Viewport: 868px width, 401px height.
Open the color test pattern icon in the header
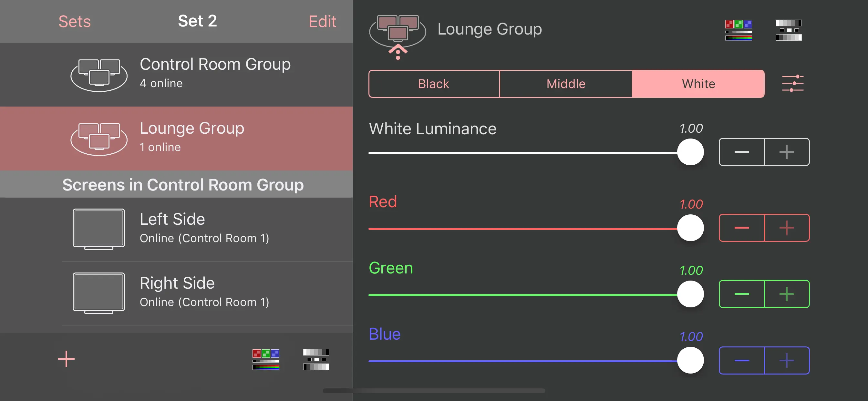pyautogui.click(x=738, y=30)
